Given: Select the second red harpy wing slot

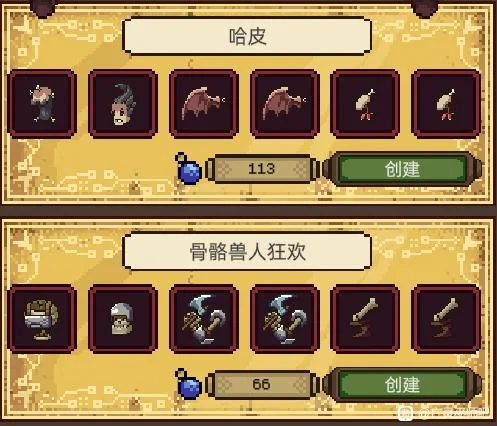Looking at the screenshot, I should pos(285,104).
